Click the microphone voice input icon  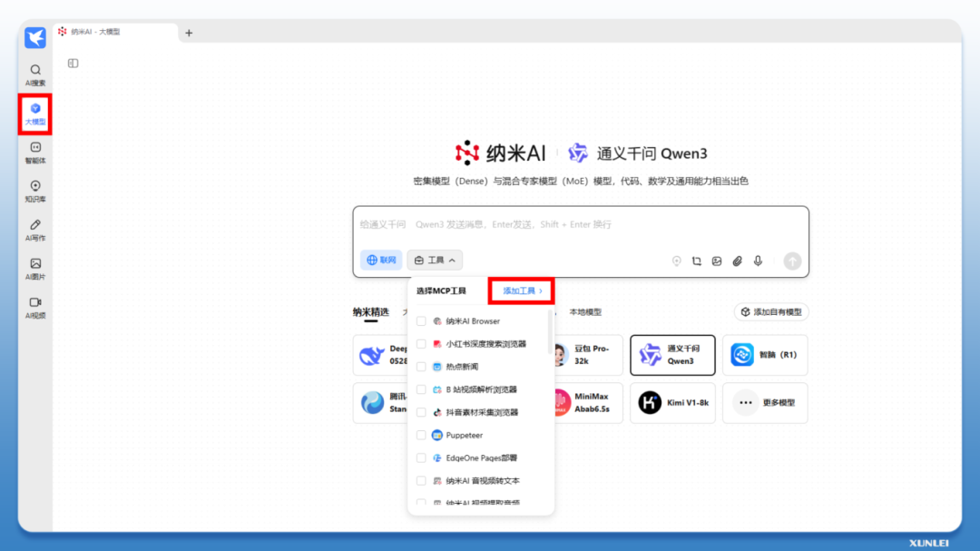click(758, 261)
